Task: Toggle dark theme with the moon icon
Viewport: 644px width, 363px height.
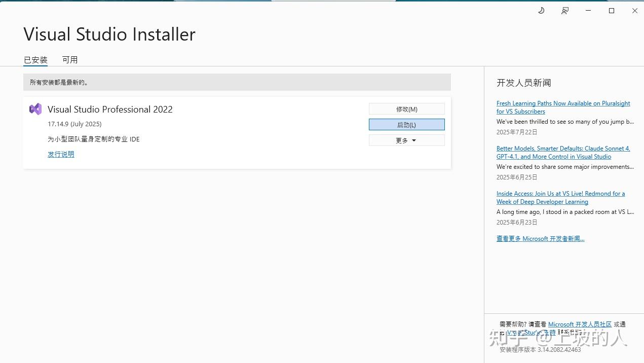Action: tap(541, 10)
